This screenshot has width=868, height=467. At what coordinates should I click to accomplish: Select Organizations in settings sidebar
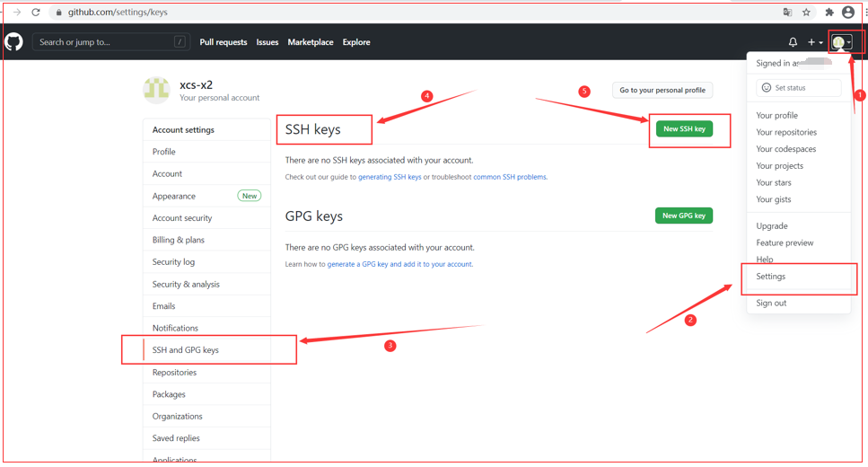click(206, 417)
